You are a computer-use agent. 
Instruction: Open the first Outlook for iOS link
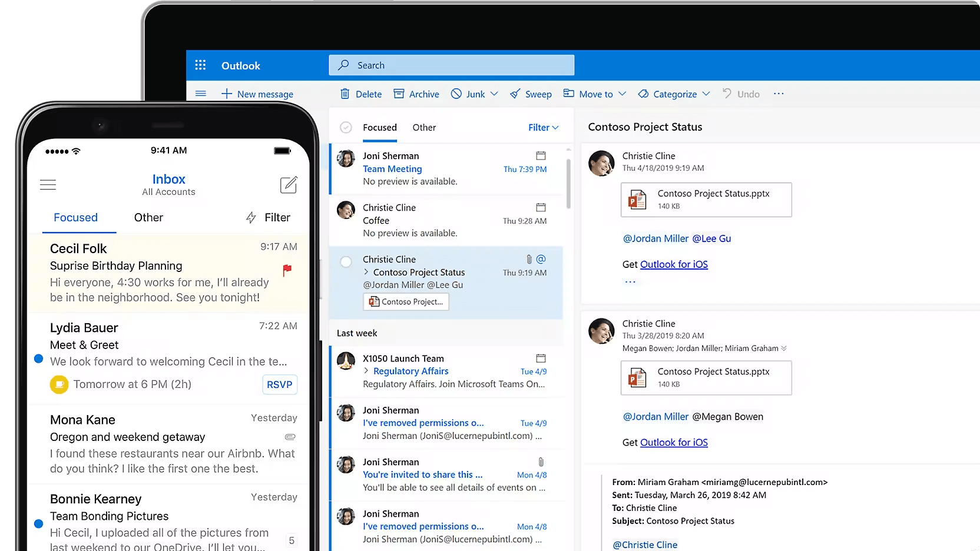tap(674, 264)
